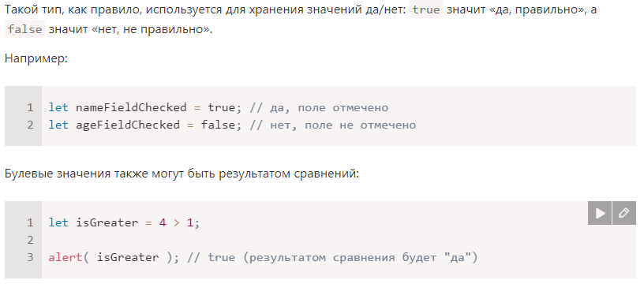Viewport: 644px width, 295px height.
Task: Click the word 'Например:'
Action: point(36,58)
